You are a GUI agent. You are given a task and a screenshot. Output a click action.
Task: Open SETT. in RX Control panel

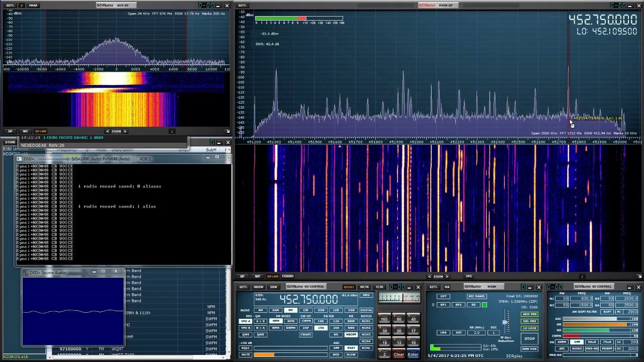click(244, 287)
